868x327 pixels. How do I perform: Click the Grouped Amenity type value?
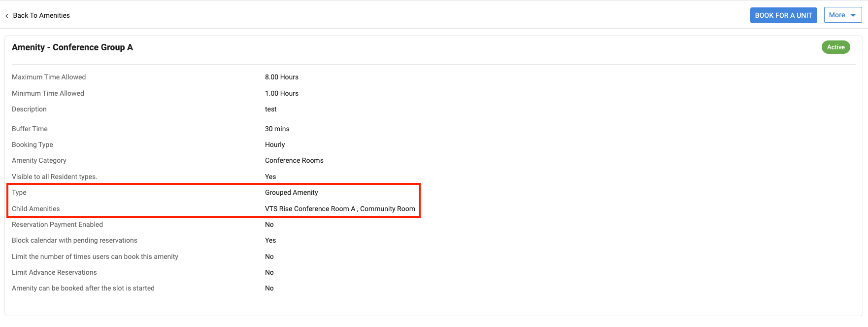tap(292, 192)
